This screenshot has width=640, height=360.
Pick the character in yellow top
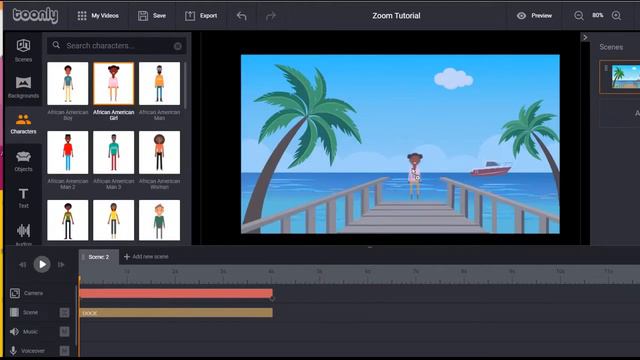tap(113, 220)
